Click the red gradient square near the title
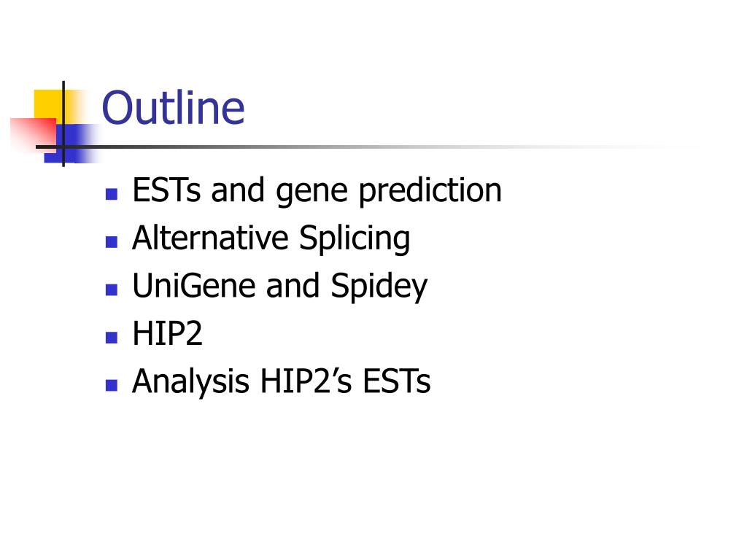The height and width of the screenshot is (560, 747). coord(34,134)
